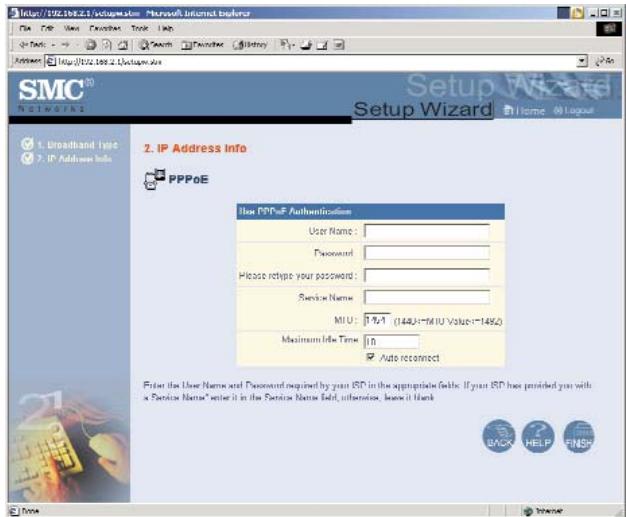Image resolution: width=626 pixels, height=517 pixels.
Task: Select the 1. Broadband Type step
Action: pyautogui.click(x=77, y=145)
